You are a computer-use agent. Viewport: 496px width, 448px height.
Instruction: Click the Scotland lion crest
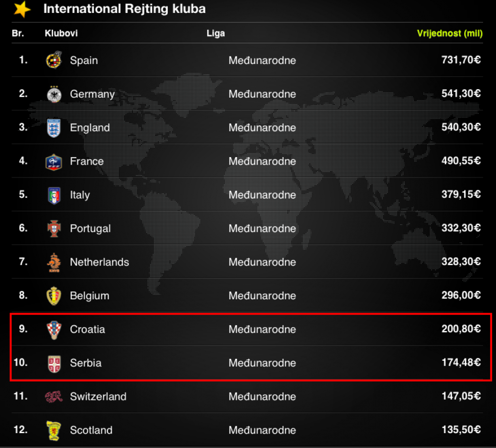coord(54,430)
